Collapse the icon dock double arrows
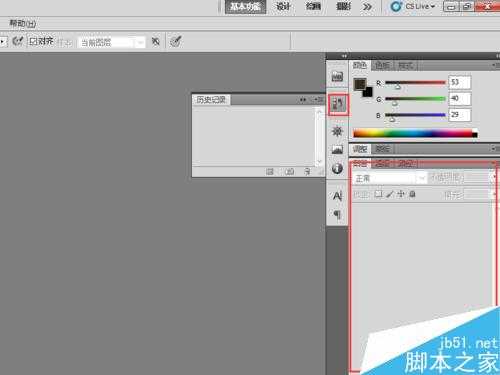The image size is (500, 375). click(344, 56)
